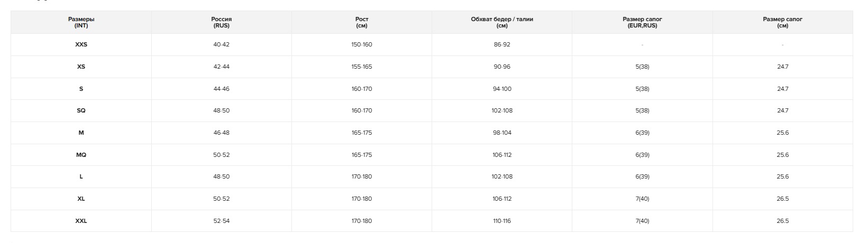Select boot size 7(40) in XL row
Image resolution: width=868 pixels, height=243 pixels.
click(x=642, y=199)
